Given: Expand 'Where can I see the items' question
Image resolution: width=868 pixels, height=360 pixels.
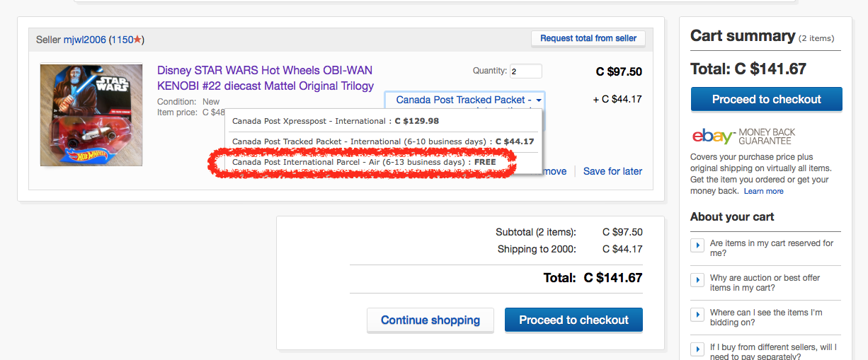Looking at the screenshot, I should pos(697,317).
